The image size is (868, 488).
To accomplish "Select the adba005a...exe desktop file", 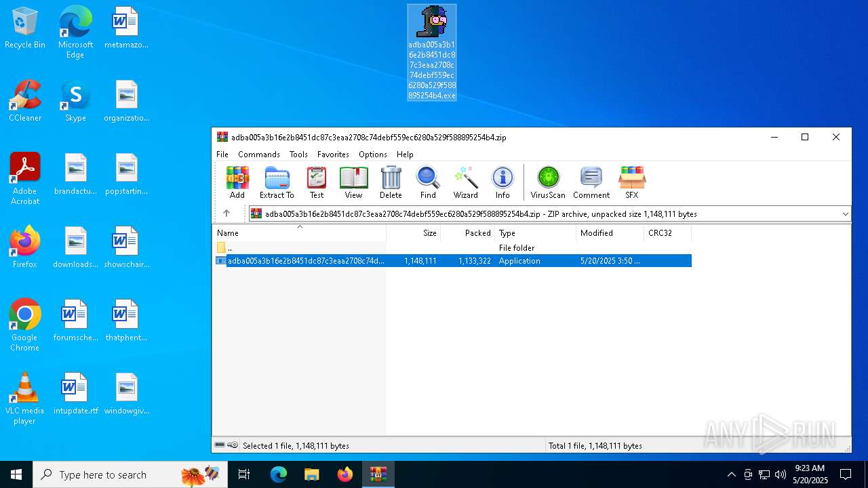I will click(x=432, y=53).
